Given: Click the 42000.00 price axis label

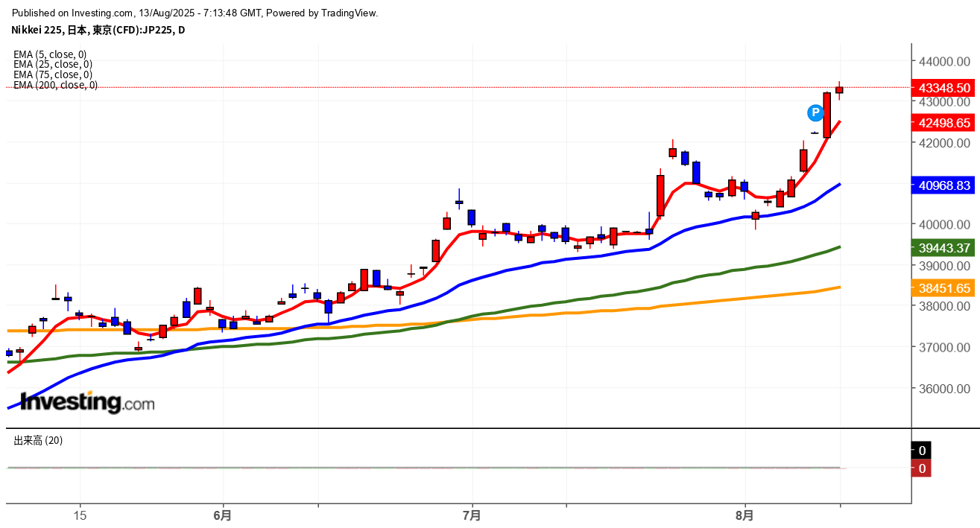Looking at the screenshot, I should click(x=944, y=143).
